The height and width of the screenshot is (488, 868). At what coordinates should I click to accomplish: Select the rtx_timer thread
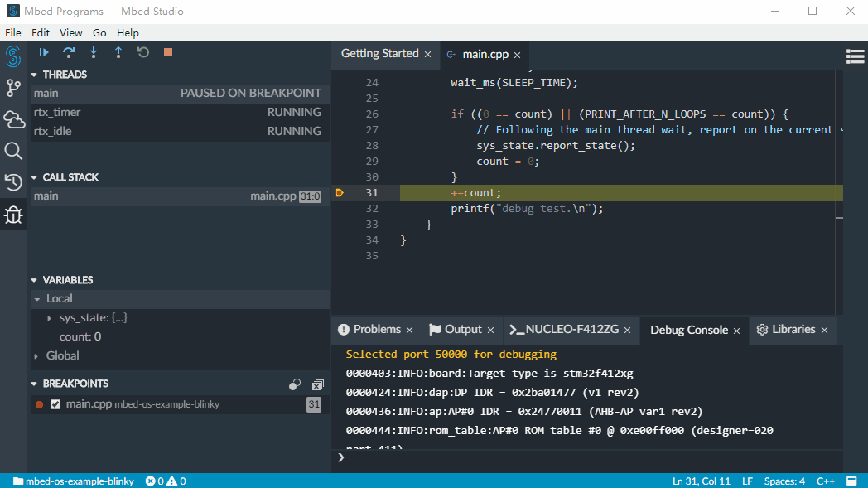(x=57, y=112)
